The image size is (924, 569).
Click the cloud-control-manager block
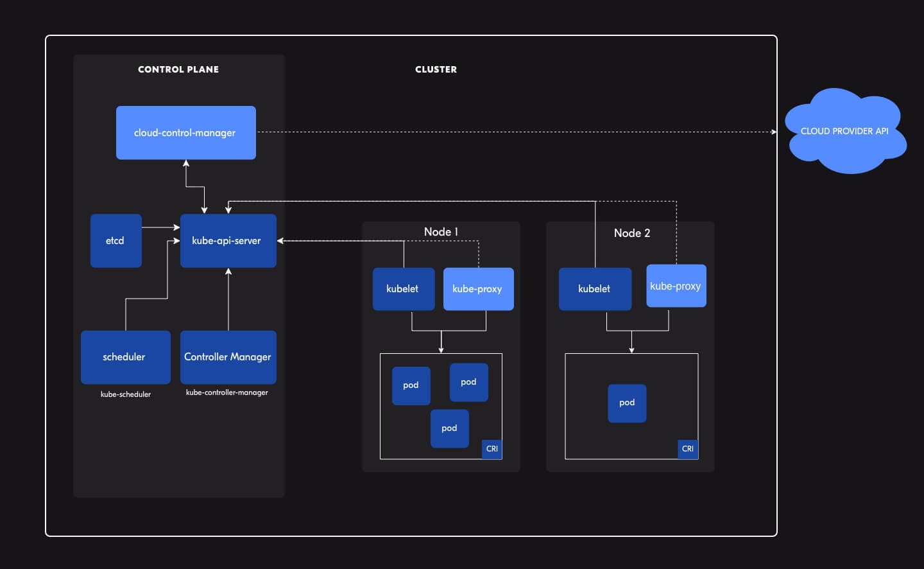[x=185, y=133]
